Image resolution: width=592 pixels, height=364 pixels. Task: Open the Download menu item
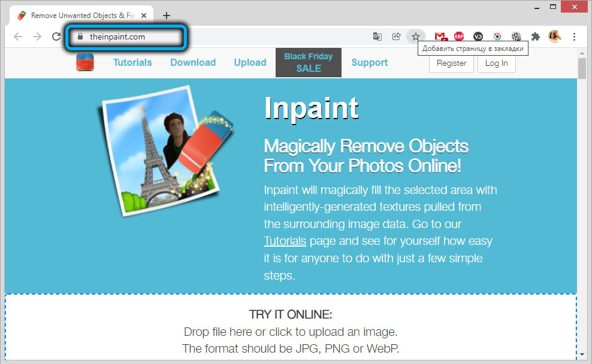(x=193, y=63)
